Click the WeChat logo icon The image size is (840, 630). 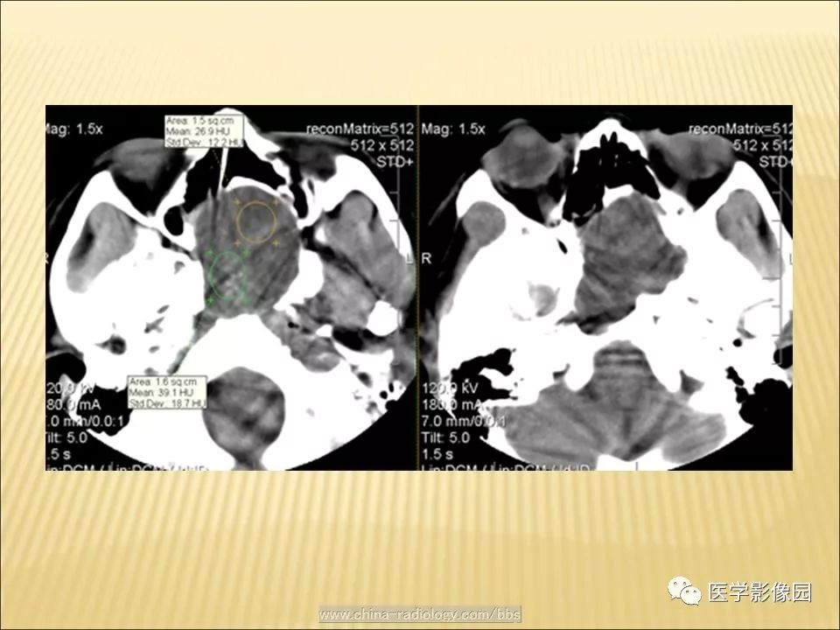pyautogui.click(x=684, y=591)
